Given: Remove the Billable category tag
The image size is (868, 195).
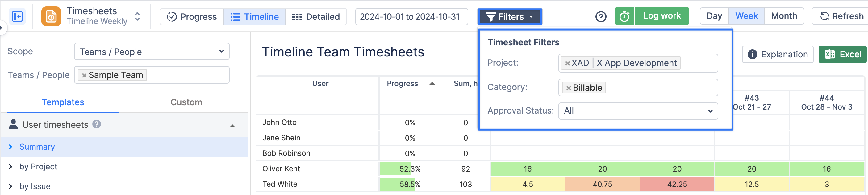Looking at the screenshot, I should point(569,88).
